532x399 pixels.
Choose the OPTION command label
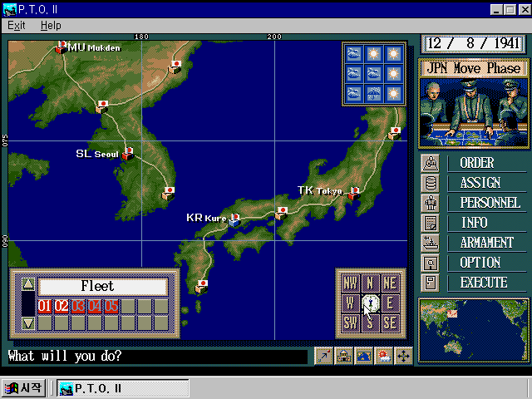point(480,263)
